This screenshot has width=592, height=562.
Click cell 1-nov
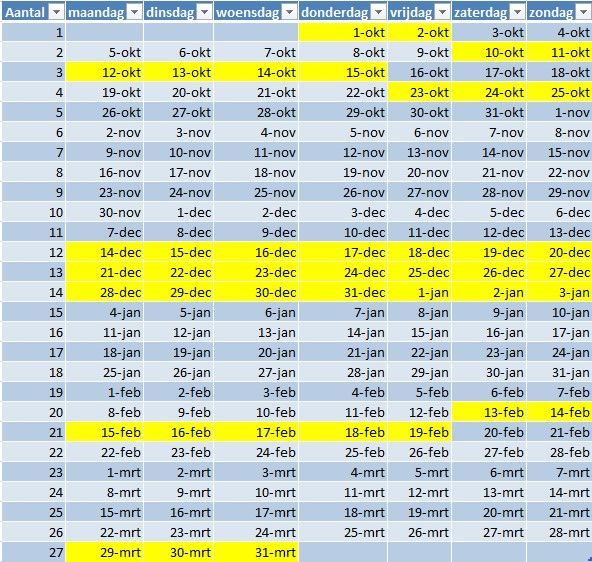click(559, 112)
